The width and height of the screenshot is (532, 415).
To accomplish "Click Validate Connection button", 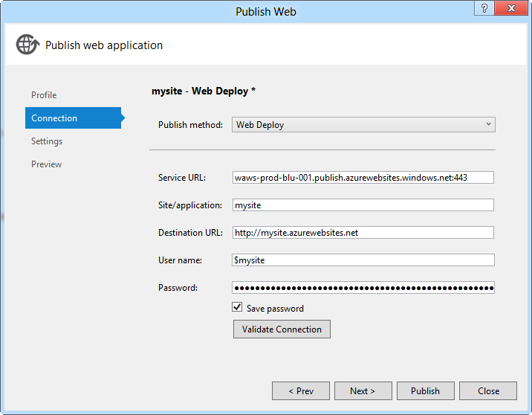I will (282, 329).
